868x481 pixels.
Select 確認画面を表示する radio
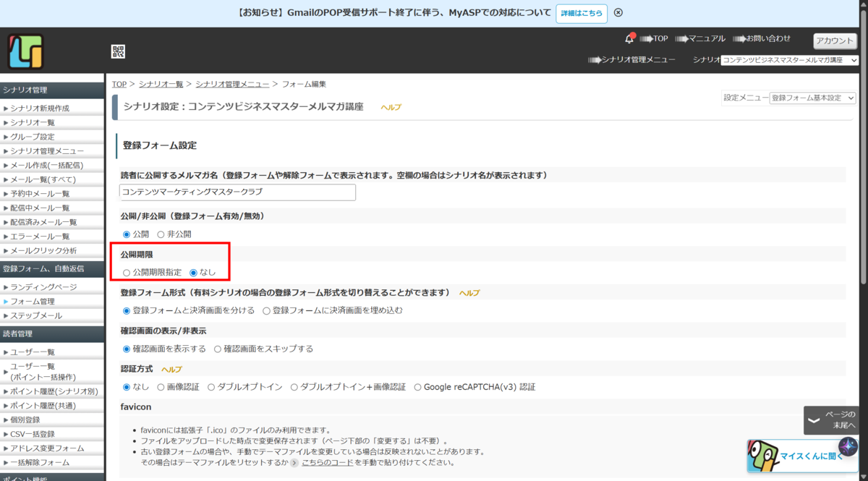tap(127, 349)
